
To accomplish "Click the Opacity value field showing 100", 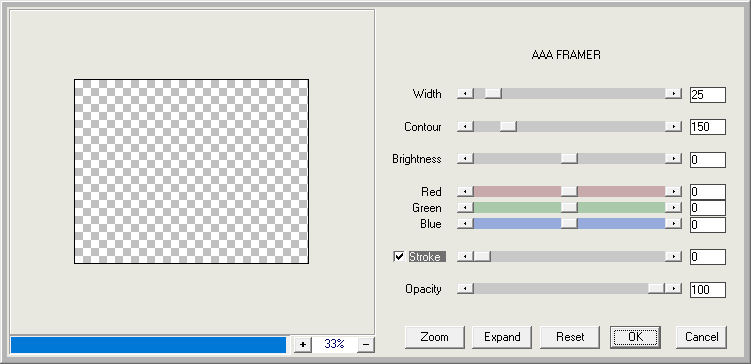I will coord(708,290).
